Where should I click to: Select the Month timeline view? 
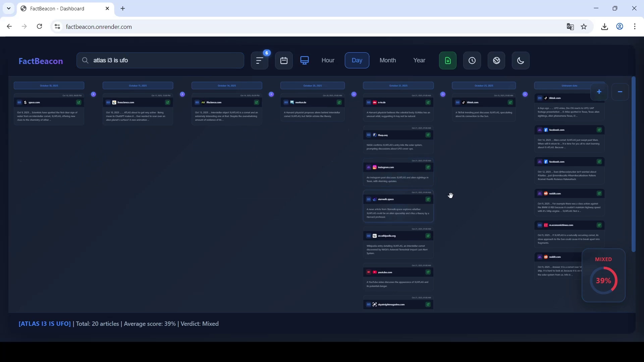click(x=387, y=60)
